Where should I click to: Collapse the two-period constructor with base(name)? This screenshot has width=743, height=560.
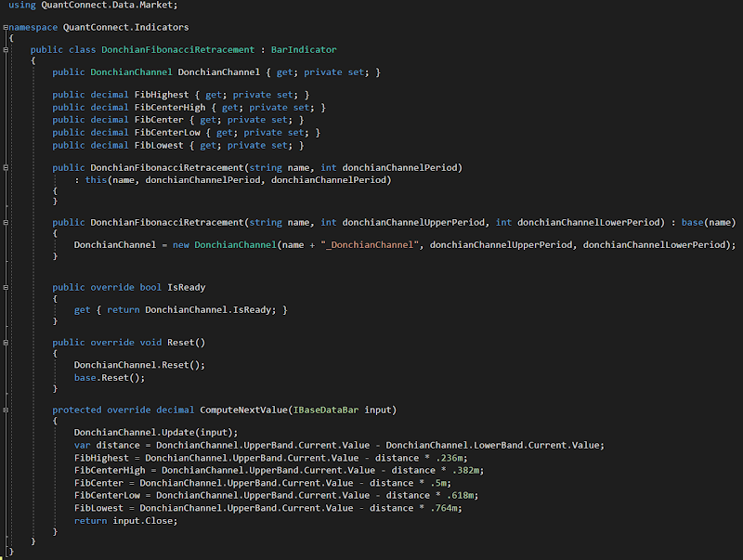click(6, 223)
